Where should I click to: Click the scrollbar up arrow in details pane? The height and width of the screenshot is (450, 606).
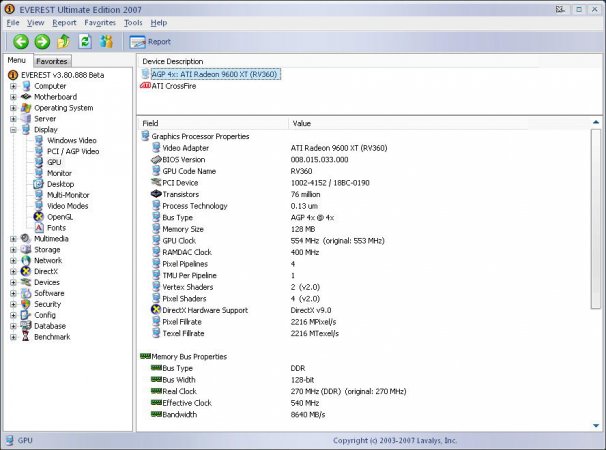pyautogui.click(x=596, y=122)
